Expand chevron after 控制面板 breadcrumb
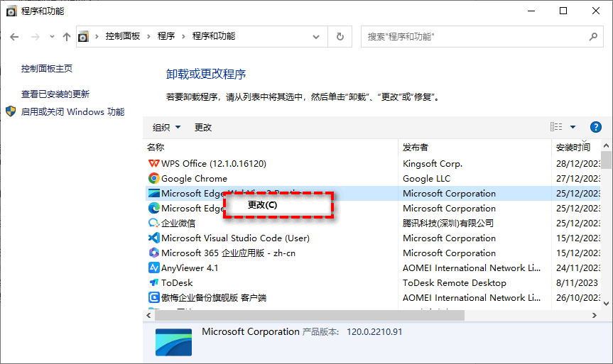Viewport: 613px width, 364px height. [148, 37]
